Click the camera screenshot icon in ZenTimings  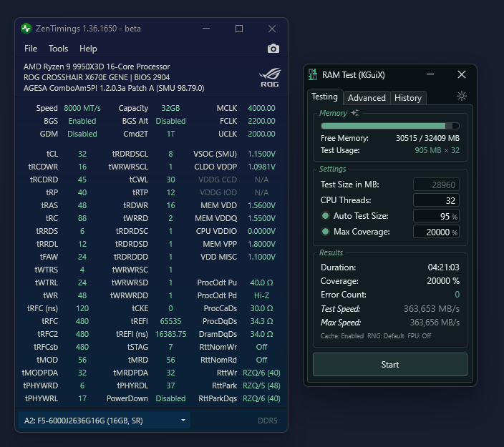273,49
